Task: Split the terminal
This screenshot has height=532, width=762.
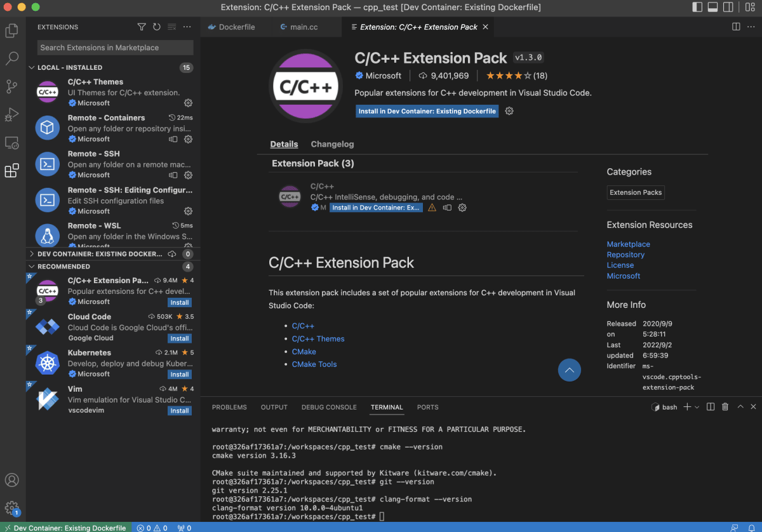Action: click(x=711, y=407)
